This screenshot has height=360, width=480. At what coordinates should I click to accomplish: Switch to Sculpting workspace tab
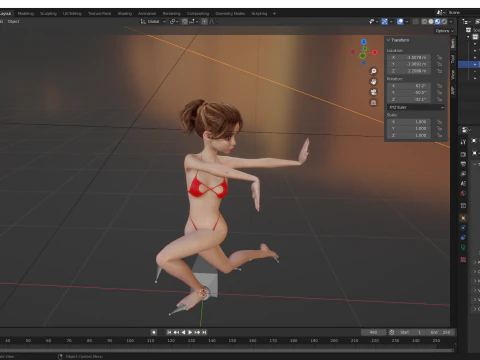tap(48, 13)
